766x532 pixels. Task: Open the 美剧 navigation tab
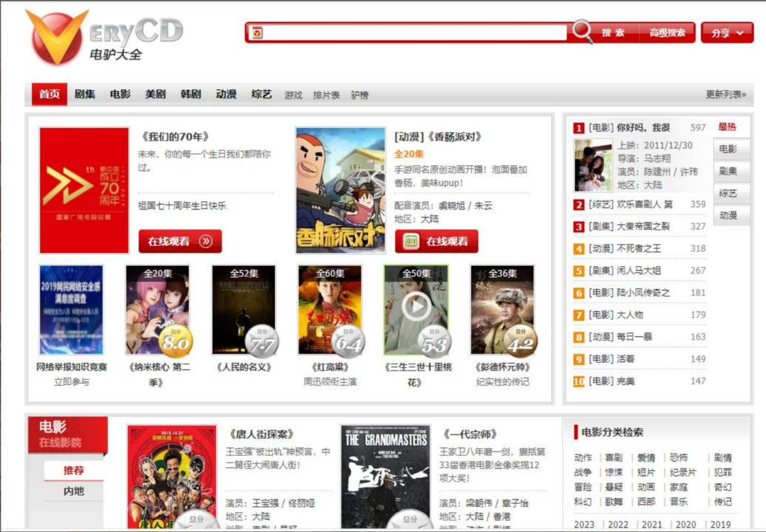point(155,94)
